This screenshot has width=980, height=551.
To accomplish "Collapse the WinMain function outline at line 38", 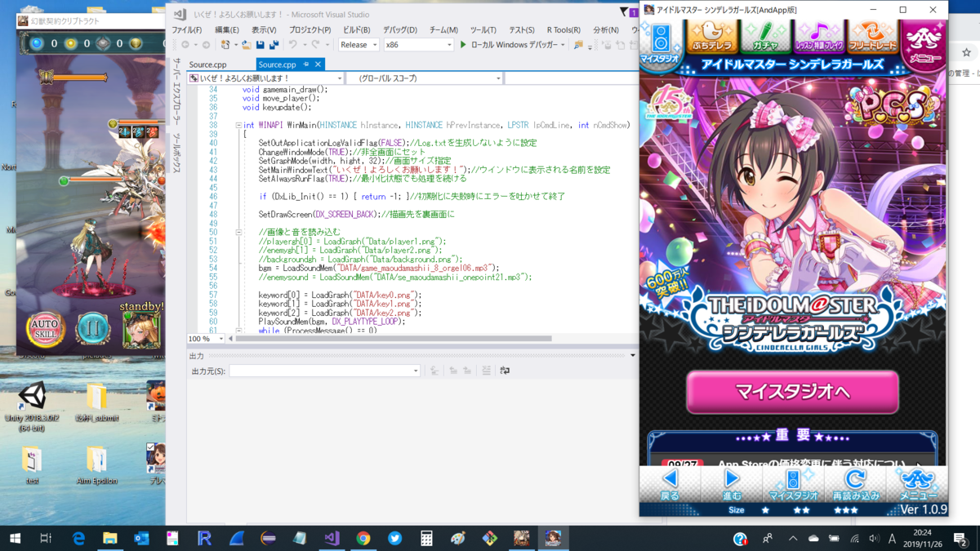I will pos(238,126).
